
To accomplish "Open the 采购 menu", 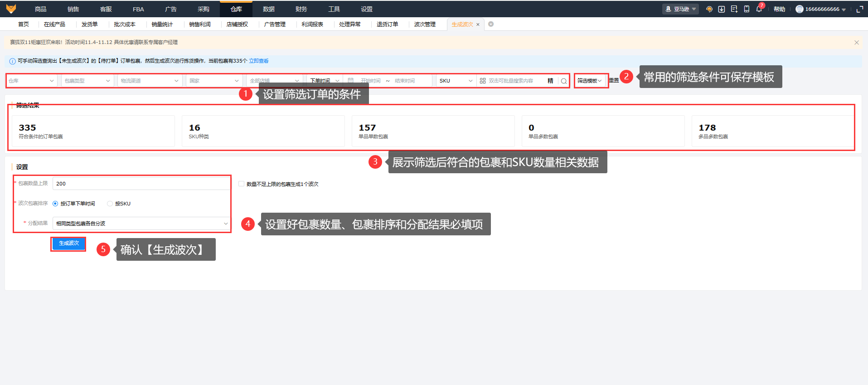I will (204, 9).
